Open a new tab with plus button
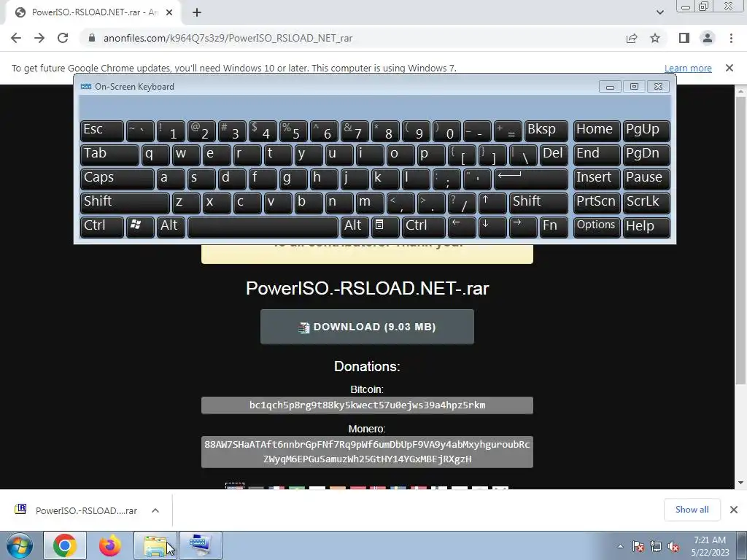 point(197,12)
